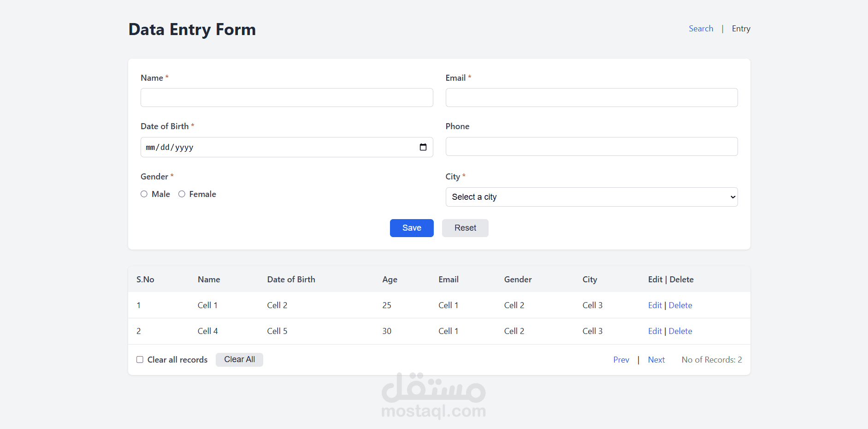
Task: Focus the Phone input field
Action: [591, 146]
